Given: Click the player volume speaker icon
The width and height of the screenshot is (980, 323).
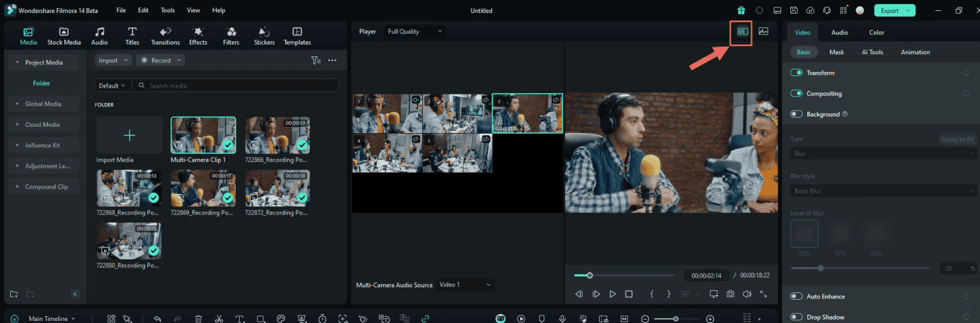Looking at the screenshot, I should 747,294.
